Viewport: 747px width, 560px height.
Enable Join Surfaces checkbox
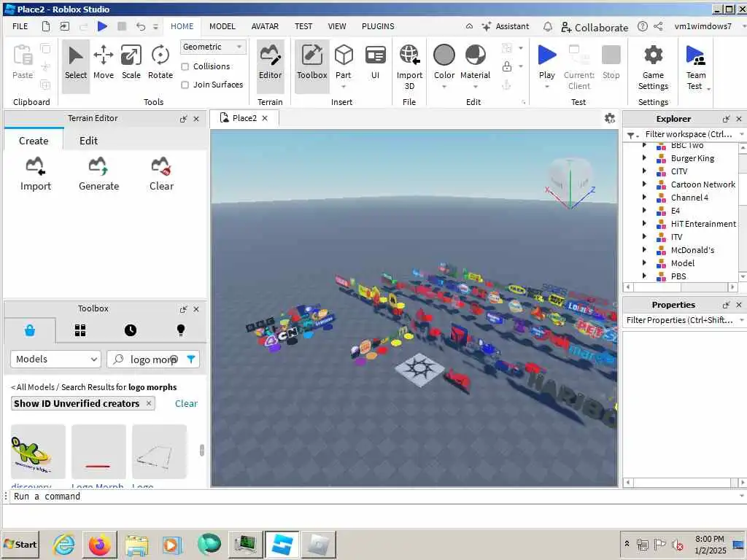pyautogui.click(x=185, y=85)
